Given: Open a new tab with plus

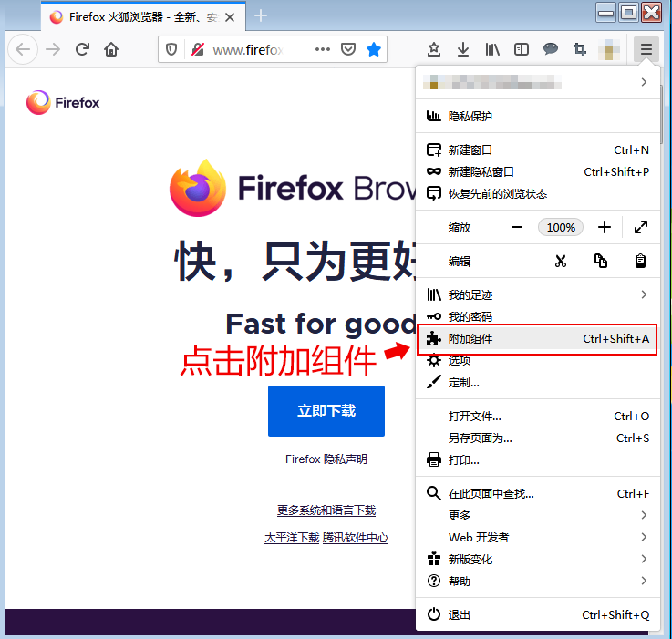Looking at the screenshot, I should pos(261,16).
